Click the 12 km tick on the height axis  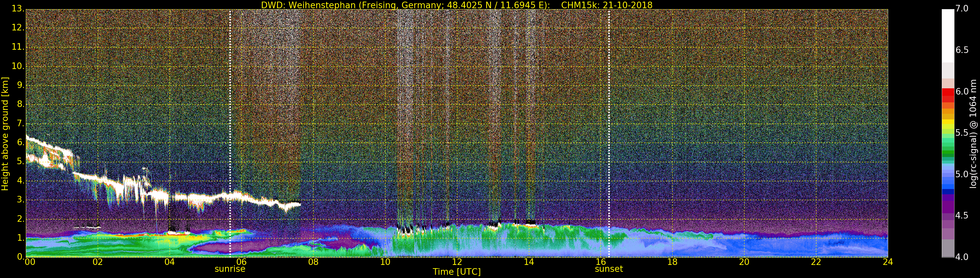(x=18, y=27)
